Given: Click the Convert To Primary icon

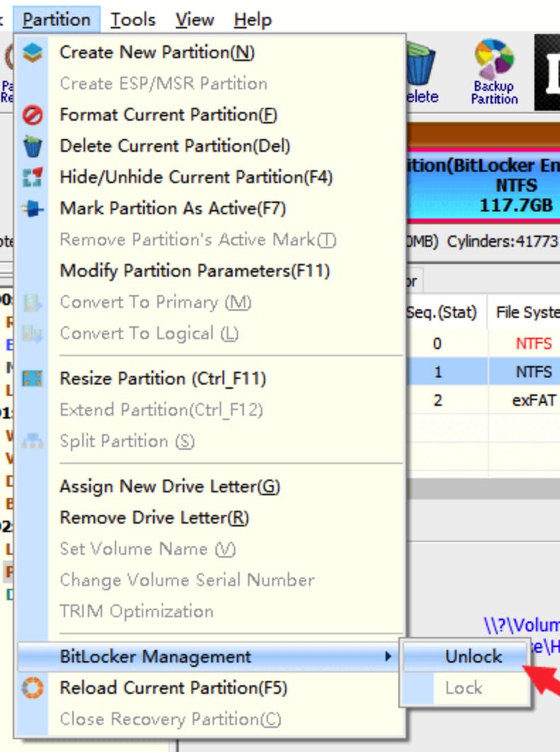Looking at the screenshot, I should 33,303.
